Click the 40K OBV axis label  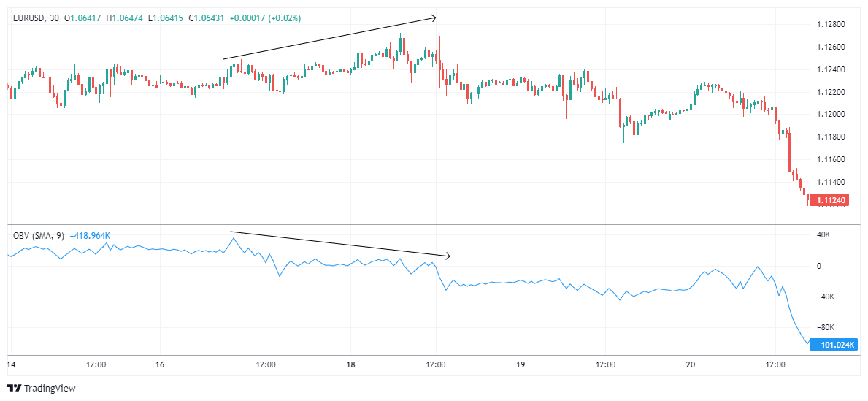click(x=823, y=235)
